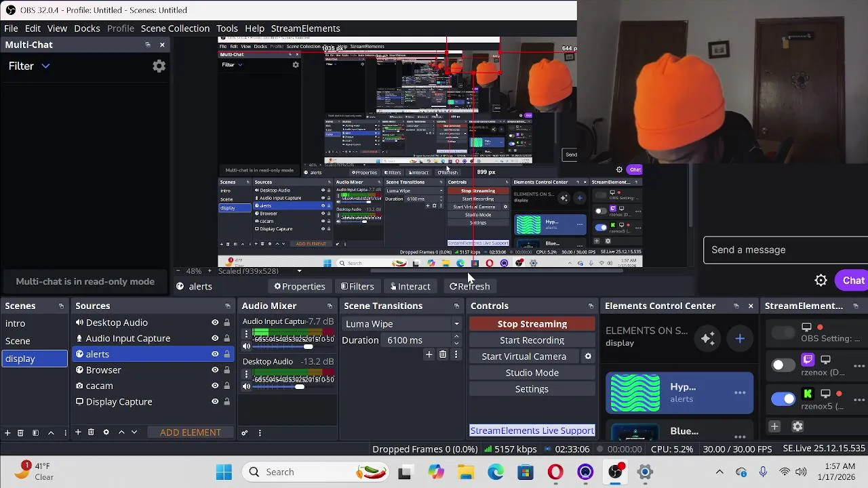Screen dimensions: 868x488
Task: Enable the rzenox Twitch output toggle
Action: (x=783, y=365)
